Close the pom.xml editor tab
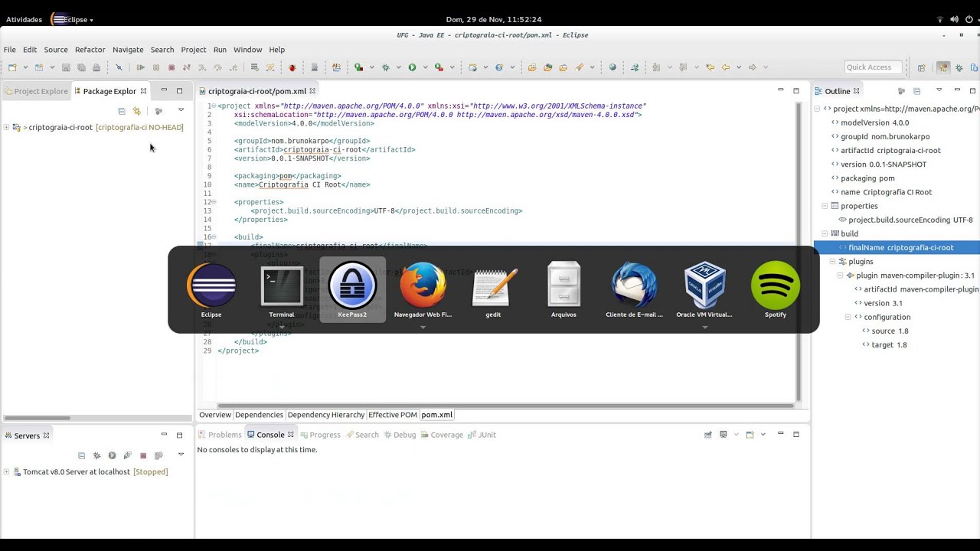980x551 pixels. [312, 91]
